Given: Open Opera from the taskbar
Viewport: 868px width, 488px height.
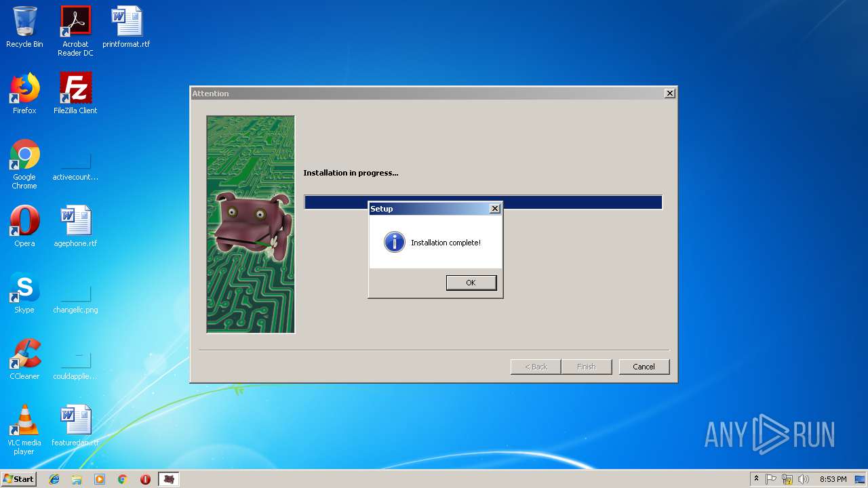Looking at the screenshot, I should click(x=145, y=479).
